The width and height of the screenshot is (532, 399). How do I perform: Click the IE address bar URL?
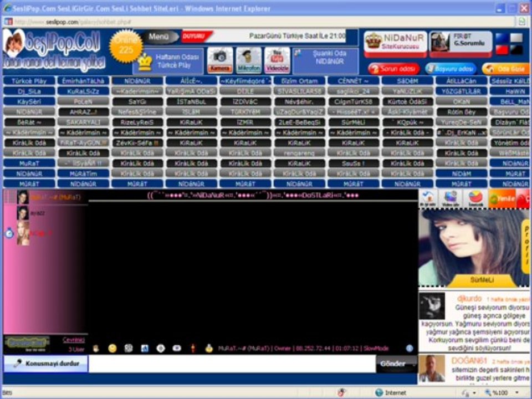point(73,22)
